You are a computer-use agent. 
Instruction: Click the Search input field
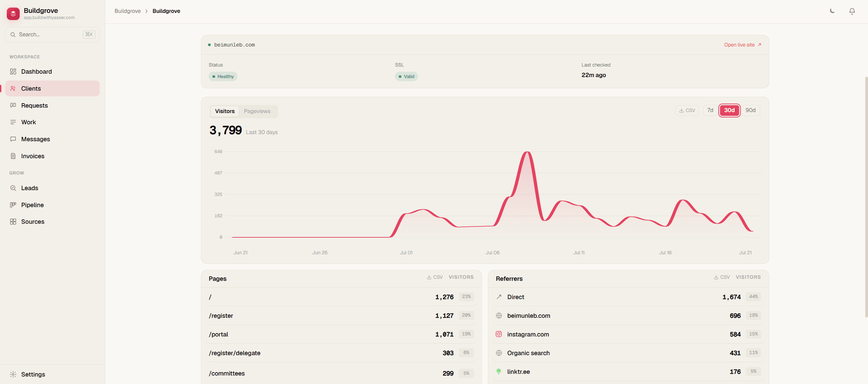coord(52,35)
